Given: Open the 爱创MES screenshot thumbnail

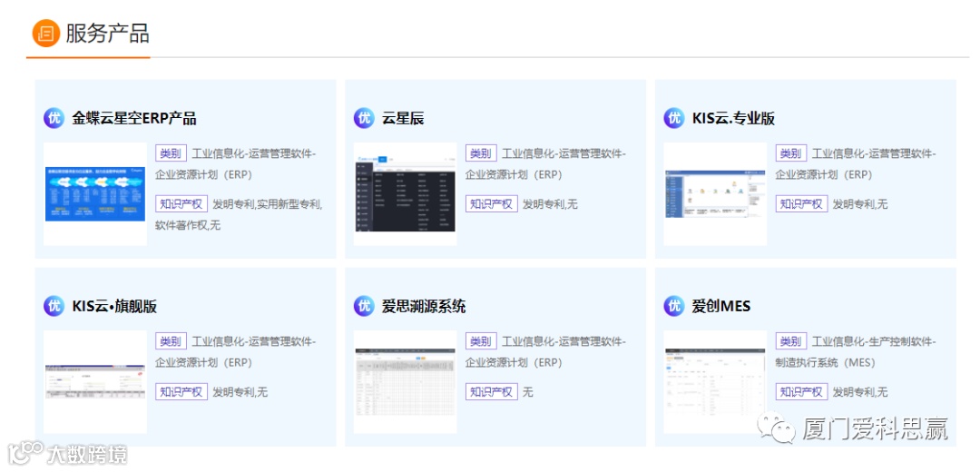Looking at the screenshot, I should point(715,382).
